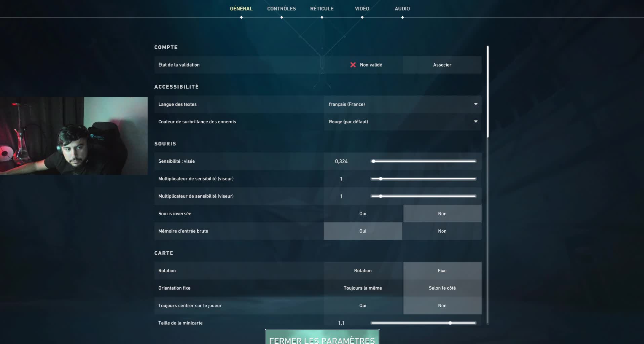The width and height of the screenshot is (644, 344).
Task: Open the enemy highlight color dropdown arrow
Action: click(x=476, y=122)
